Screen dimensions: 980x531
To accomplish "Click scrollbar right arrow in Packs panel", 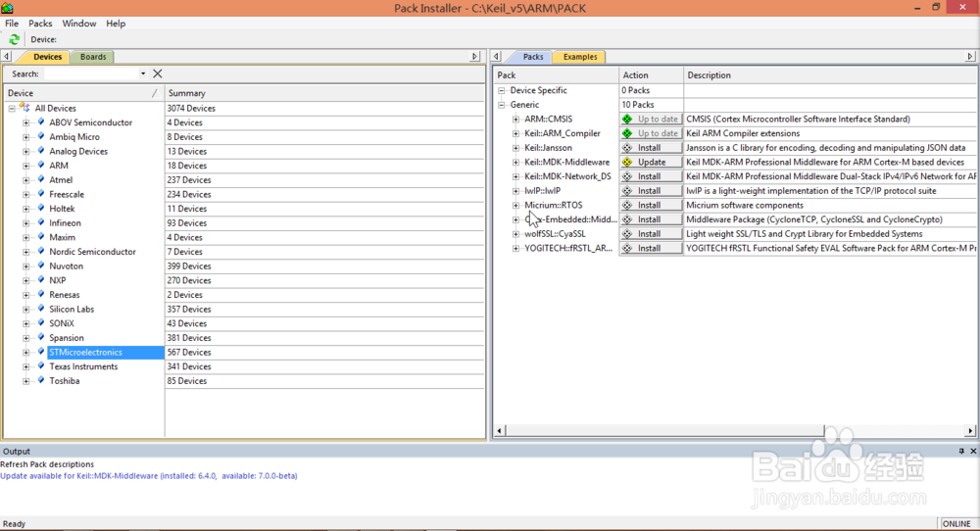I will [970, 430].
